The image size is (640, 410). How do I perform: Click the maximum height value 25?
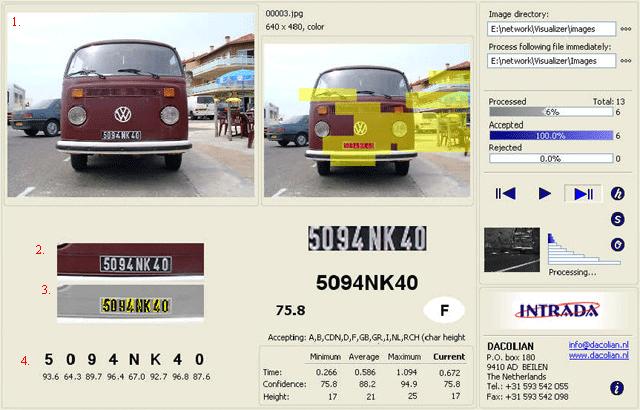(x=412, y=396)
